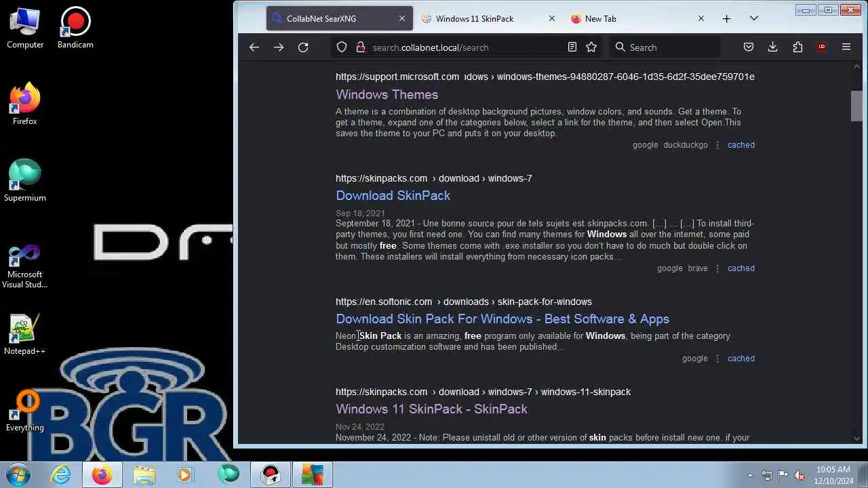Reload the current search page

[303, 47]
